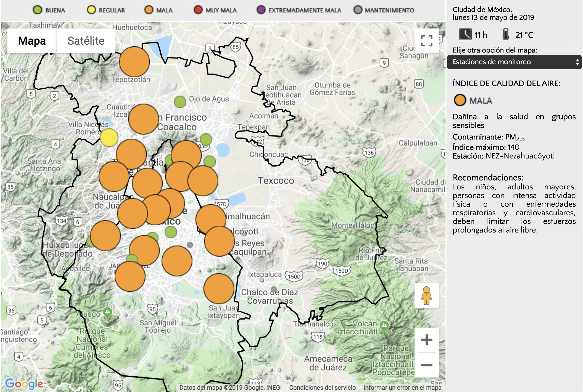Click the yellow REGULAR station marker
Image resolution: width=583 pixels, height=392 pixels.
109,137
